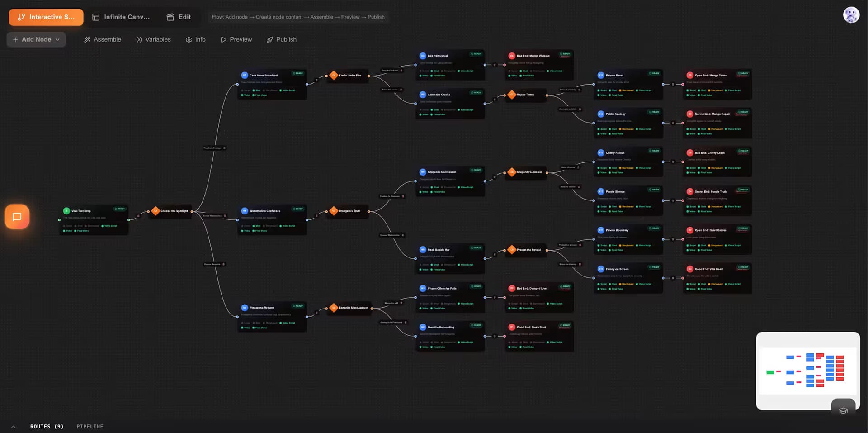Open the Edit tab
This screenshot has height=433, width=868.
click(x=179, y=17)
